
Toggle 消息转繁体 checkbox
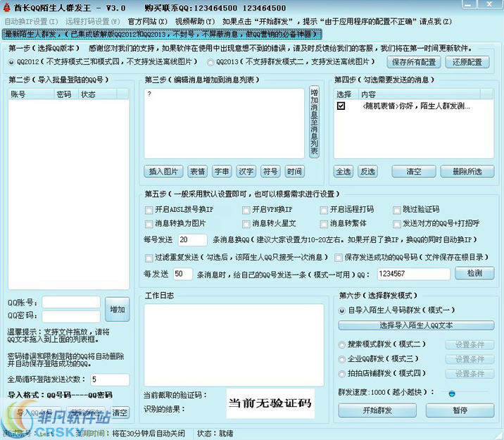tap(324, 224)
